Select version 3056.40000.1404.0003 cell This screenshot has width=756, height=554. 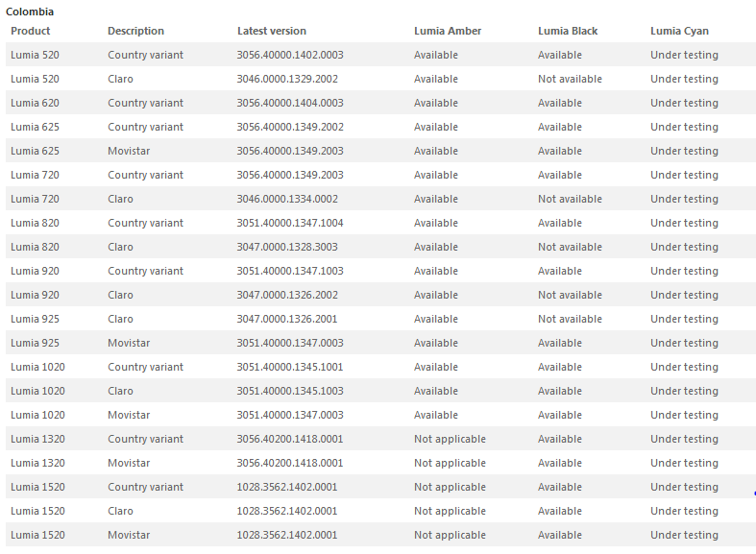290,103
